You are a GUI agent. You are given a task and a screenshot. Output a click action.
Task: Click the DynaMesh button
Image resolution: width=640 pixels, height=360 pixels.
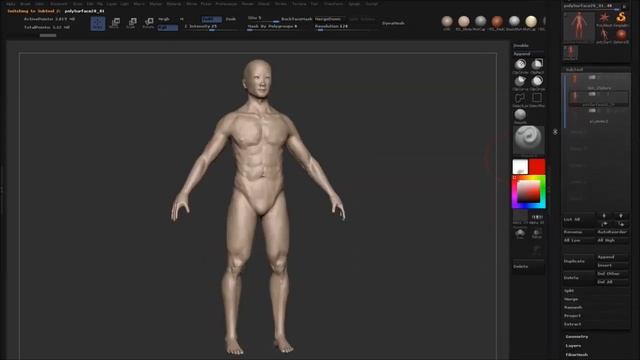[393, 23]
